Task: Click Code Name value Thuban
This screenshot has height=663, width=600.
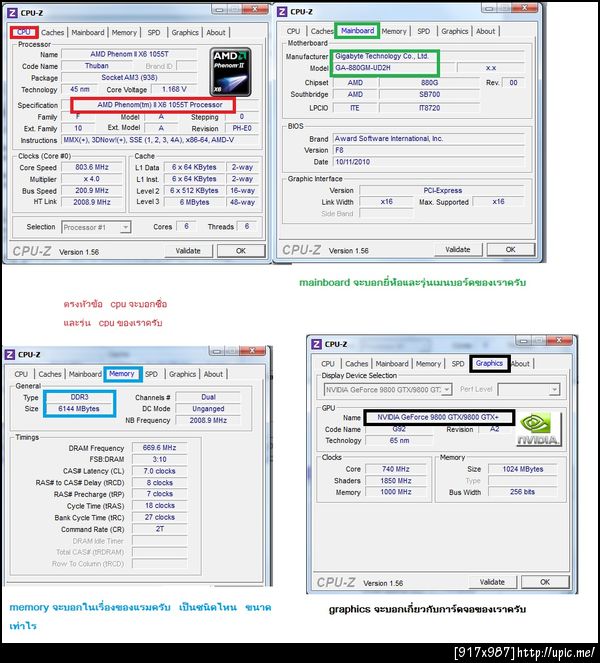Action: pos(97,66)
